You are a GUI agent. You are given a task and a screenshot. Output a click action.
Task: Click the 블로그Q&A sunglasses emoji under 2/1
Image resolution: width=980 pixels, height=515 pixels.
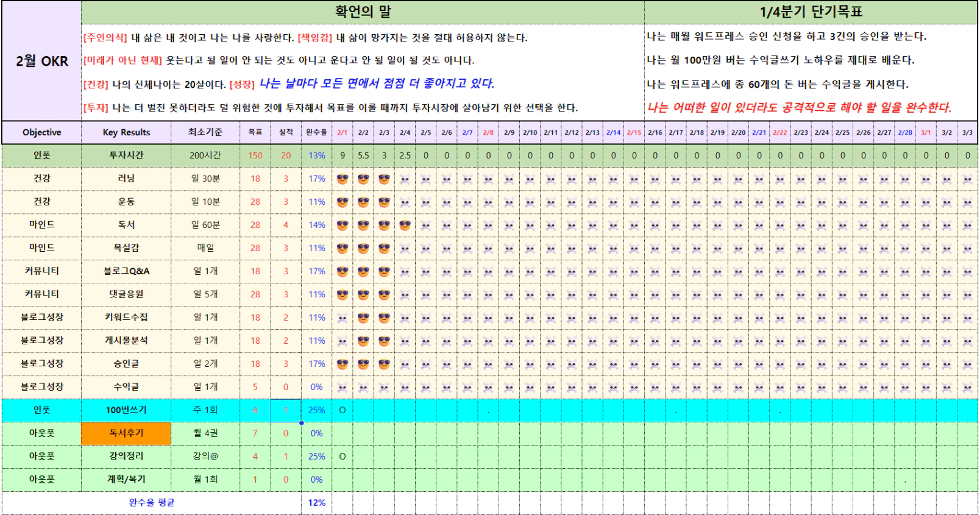[x=343, y=271]
